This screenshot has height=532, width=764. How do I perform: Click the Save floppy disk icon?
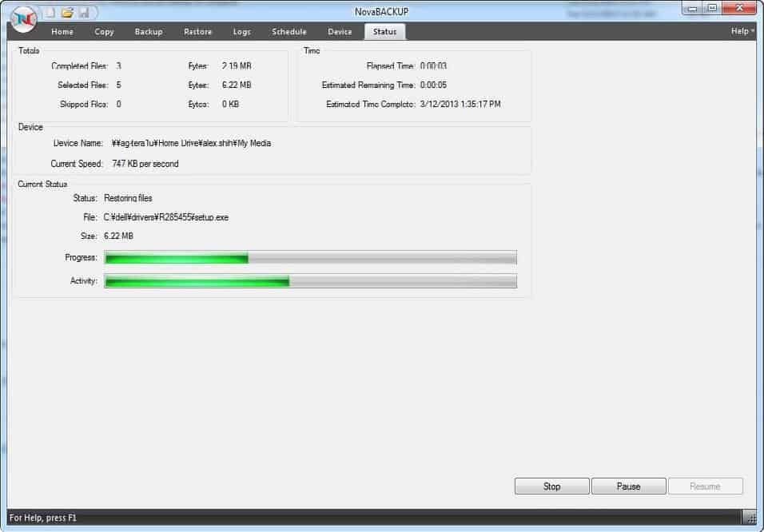click(84, 13)
